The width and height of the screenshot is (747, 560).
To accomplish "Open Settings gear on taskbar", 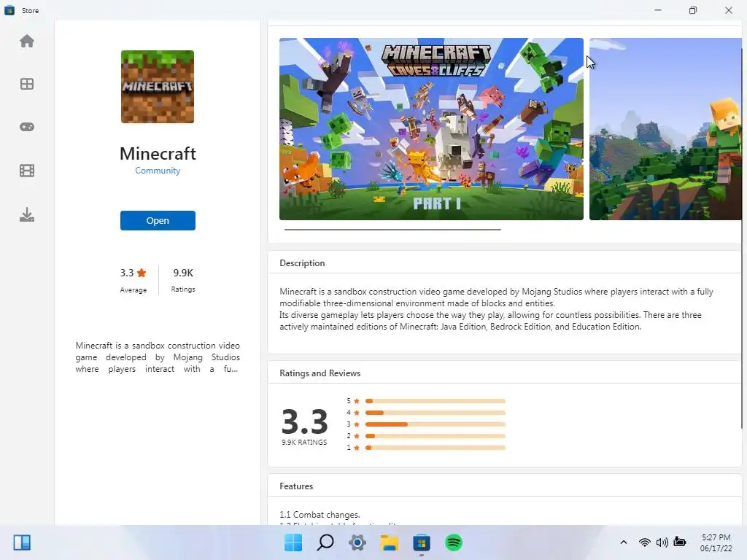I will click(357, 542).
